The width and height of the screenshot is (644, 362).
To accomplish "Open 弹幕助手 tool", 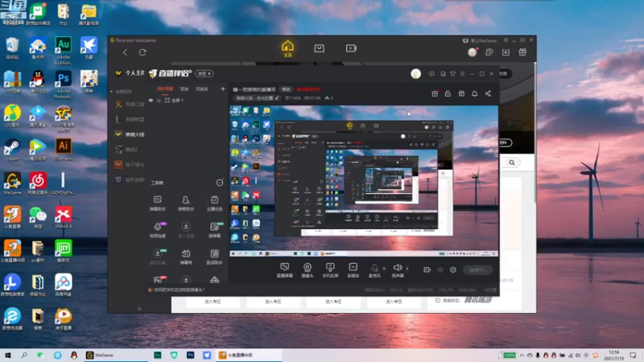I will pos(157,204).
